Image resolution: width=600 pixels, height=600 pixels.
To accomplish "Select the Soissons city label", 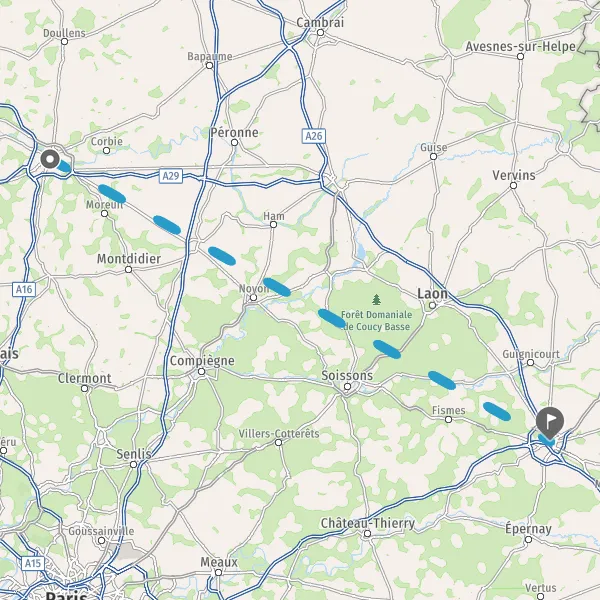I will [x=347, y=376].
